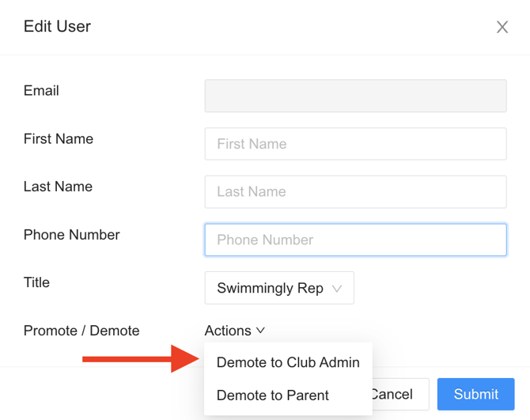Image resolution: width=530 pixels, height=420 pixels.
Task: Click the Email field label
Action: (41, 91)
